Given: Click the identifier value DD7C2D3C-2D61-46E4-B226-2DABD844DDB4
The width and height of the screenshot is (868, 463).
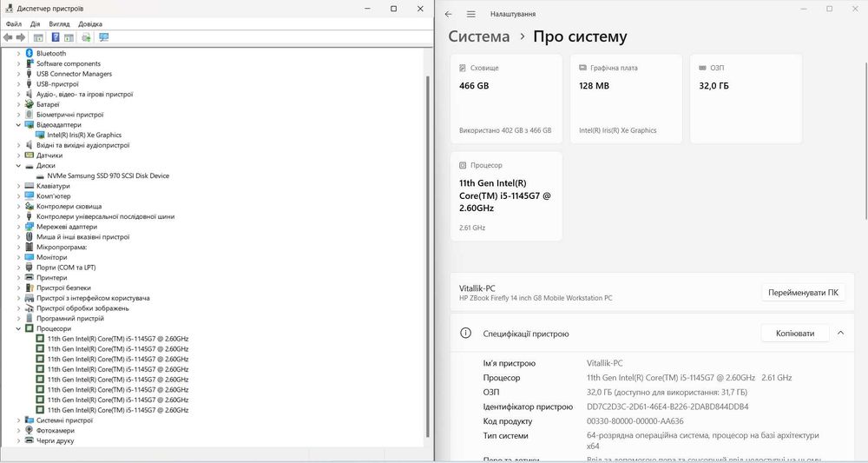Looking at the screenshot, I should [667, 407].
